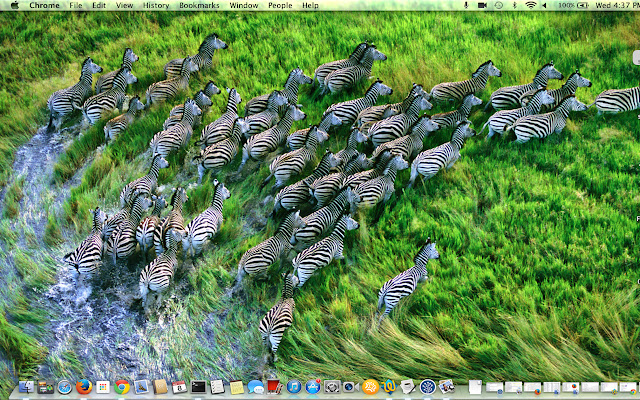Launch Safari from the Dock
The height and width of the screenshot is (400, 640).
[x=64, y=387]
